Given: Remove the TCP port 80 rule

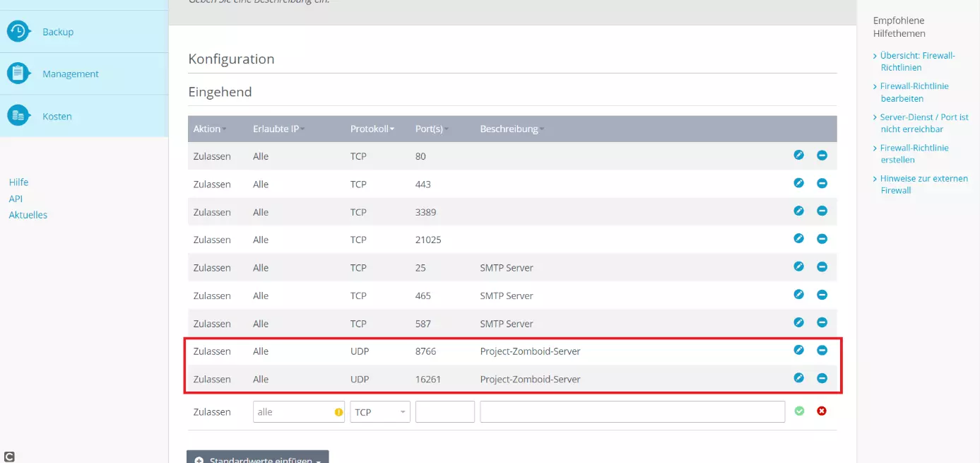Looking at the screenshot, I should 822,156.
